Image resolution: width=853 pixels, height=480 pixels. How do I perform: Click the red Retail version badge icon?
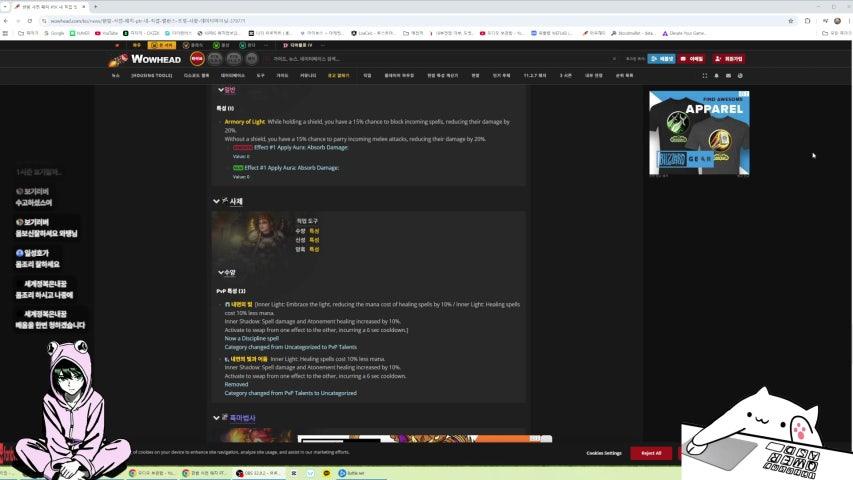point(196,59)
